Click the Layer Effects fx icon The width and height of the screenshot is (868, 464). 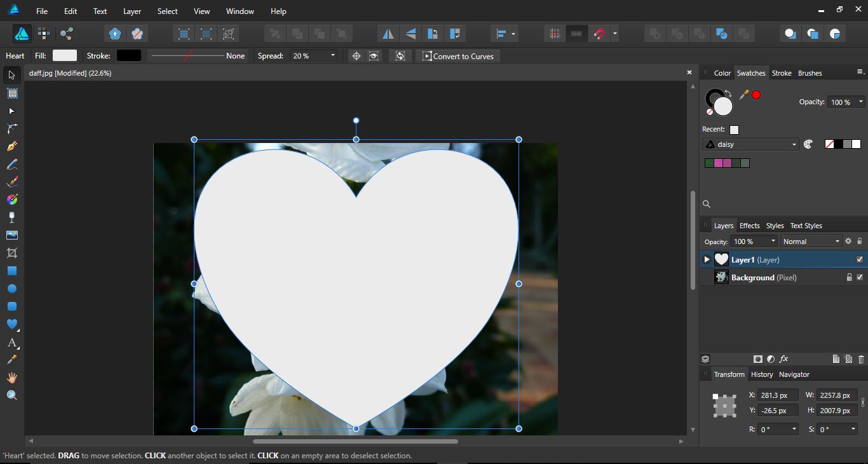(783, 359)
